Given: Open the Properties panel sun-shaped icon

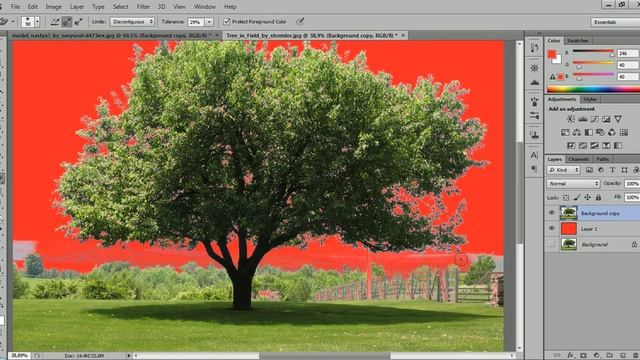Looking at the screenshot, I should coord(534,68).
